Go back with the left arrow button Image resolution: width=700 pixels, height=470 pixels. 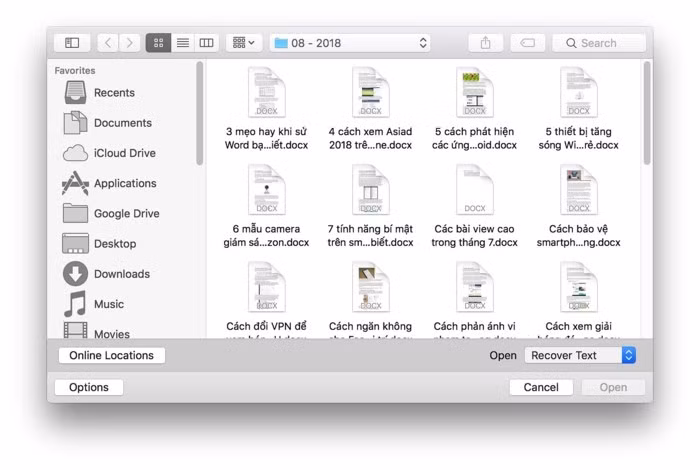point(107,43)
